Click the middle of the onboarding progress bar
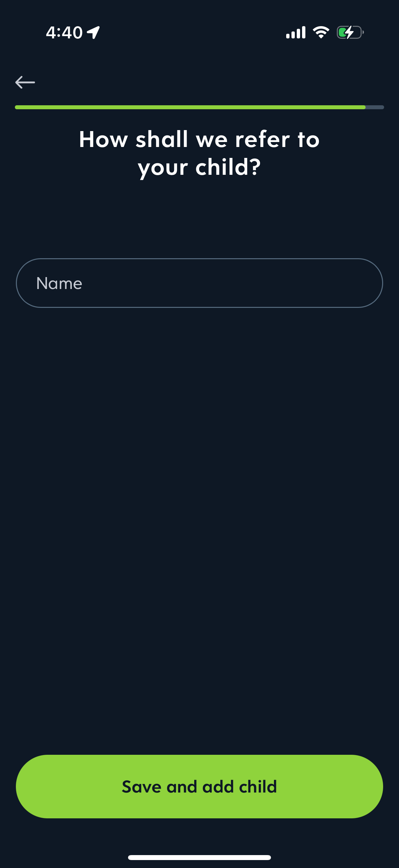The width and height of the screenshot is (399, 868). (199, 107)
